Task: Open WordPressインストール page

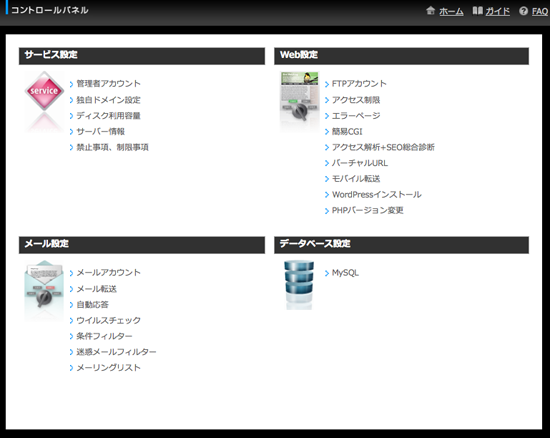Action: (376, 195)
